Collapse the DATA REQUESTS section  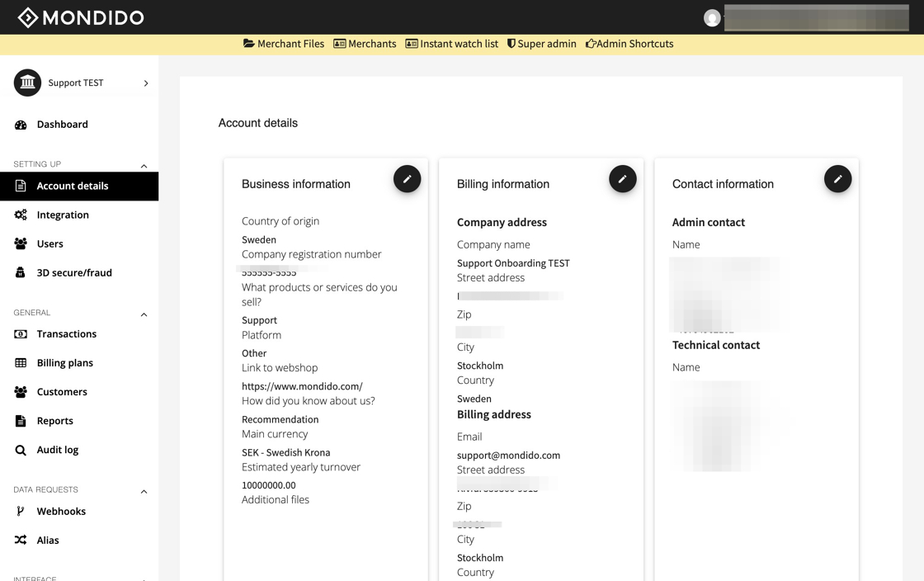[x=144, y=491]
